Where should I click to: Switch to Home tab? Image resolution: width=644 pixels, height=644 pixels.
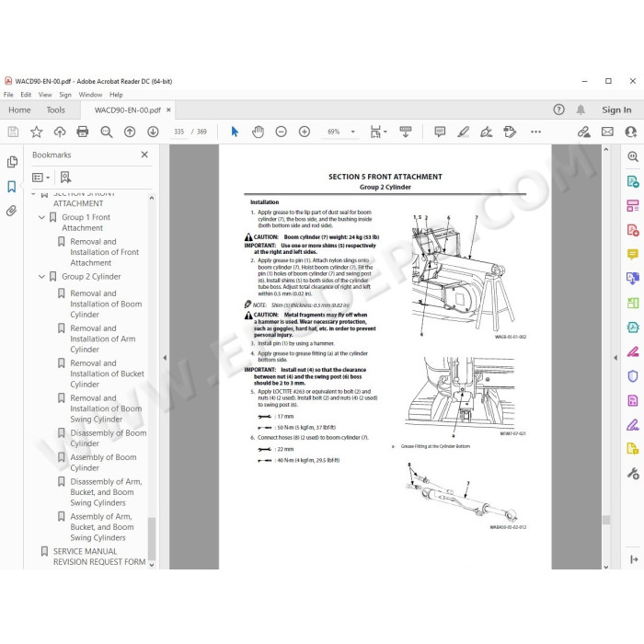click(x=19, y=110)
